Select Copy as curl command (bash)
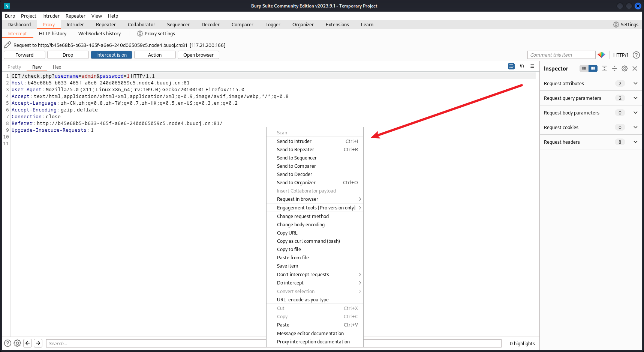Image resolution: width=644 pixels, height=352 pixels. click(x=315, y=241)
